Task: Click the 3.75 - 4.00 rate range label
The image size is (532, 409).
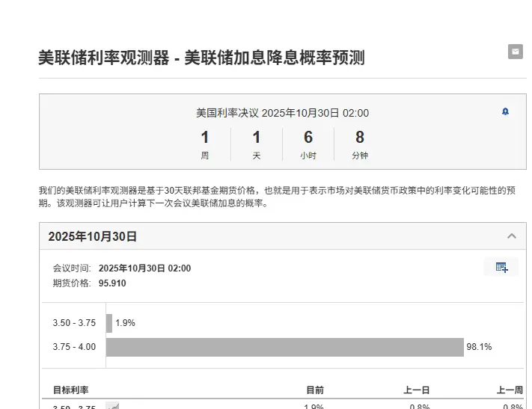Action: tap(74, 347)
